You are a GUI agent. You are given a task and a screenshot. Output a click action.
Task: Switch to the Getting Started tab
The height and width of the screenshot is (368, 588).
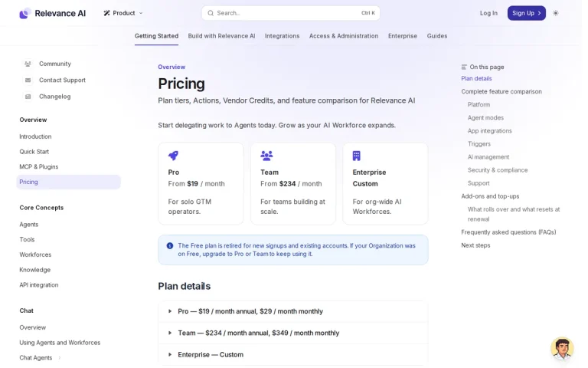click(157, 36)
